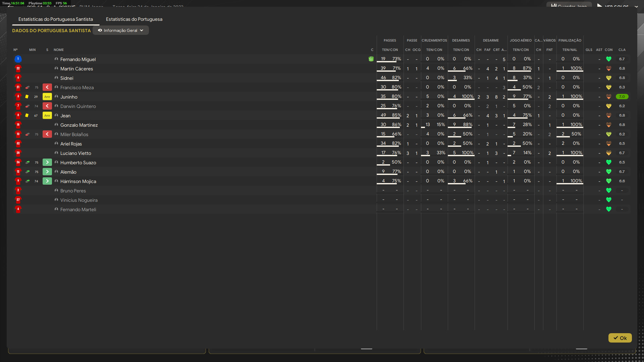This screenshot has width=644, height=362.
Task: Click the swap arrows icon in Humberto Suazo's row
Action: (x=28, y=162)
